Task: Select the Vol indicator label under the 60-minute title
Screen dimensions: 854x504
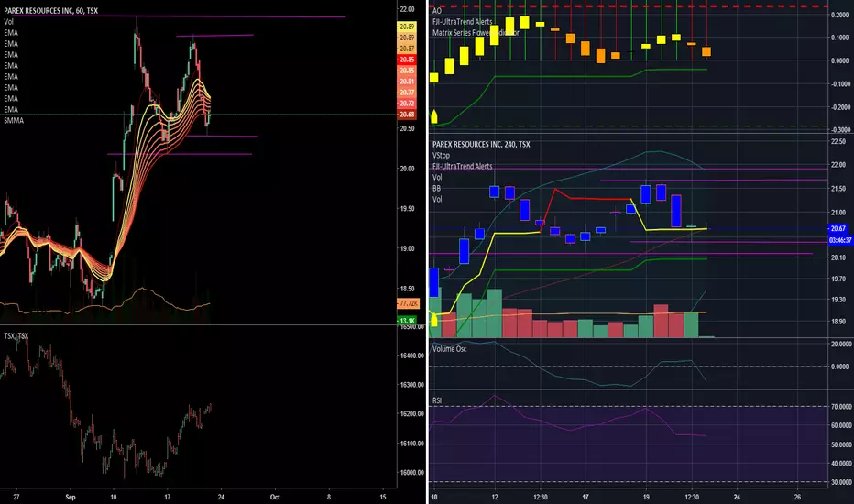Action: click(9, 22)
